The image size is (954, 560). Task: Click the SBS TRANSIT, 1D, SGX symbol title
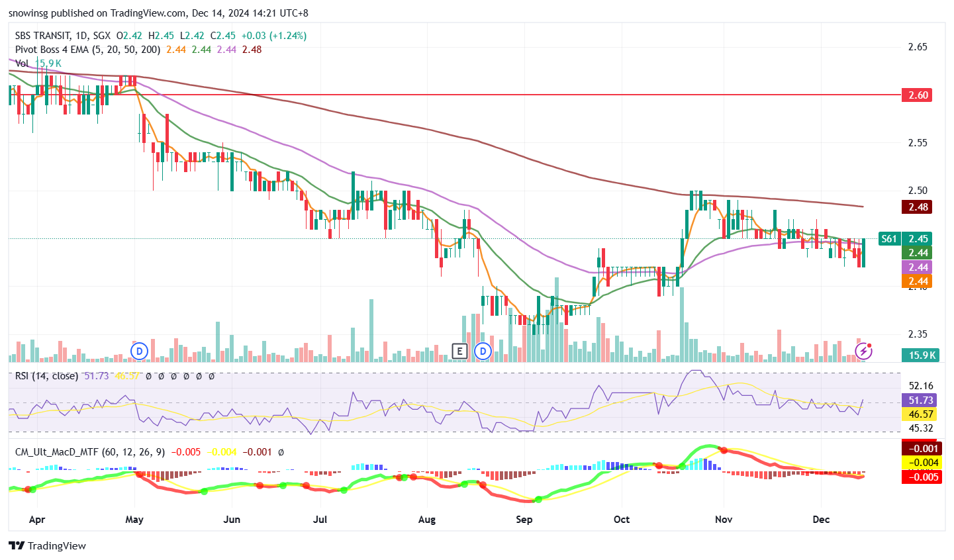(63, 36)
